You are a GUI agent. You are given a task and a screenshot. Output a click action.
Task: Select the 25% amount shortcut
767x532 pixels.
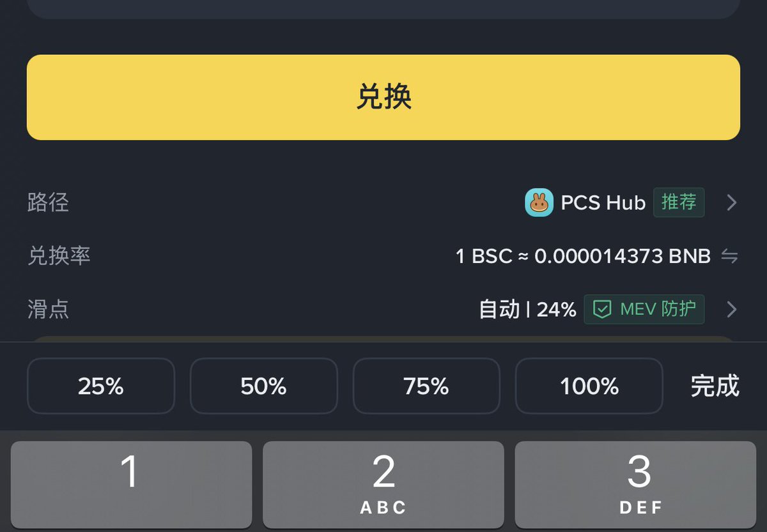(101, 386)
